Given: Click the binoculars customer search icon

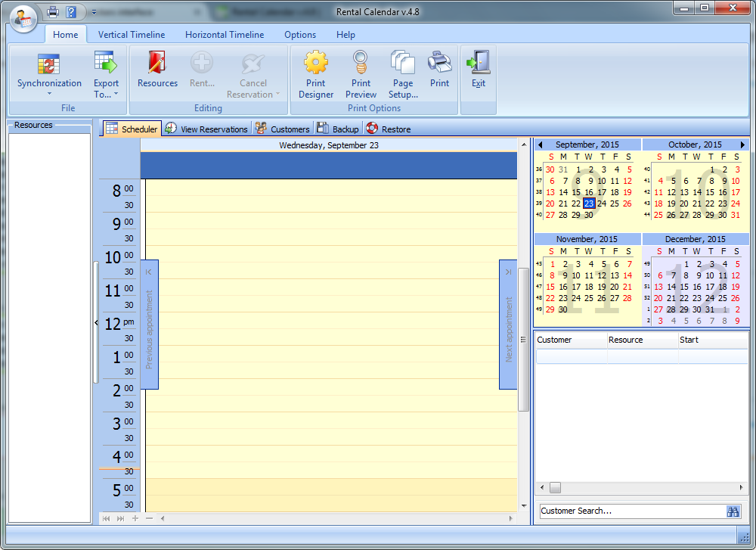Looking at the screenshot, I should tap(733, 511).
